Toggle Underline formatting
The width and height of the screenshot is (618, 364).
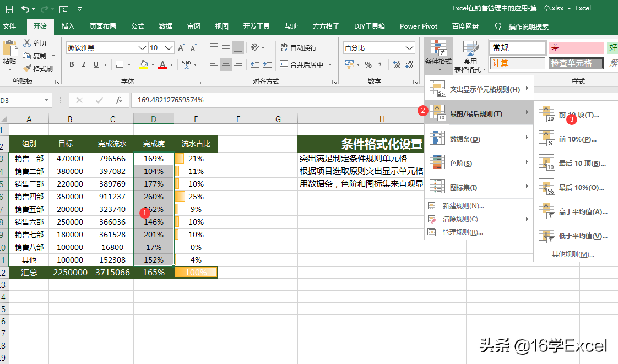click(96, 64)
